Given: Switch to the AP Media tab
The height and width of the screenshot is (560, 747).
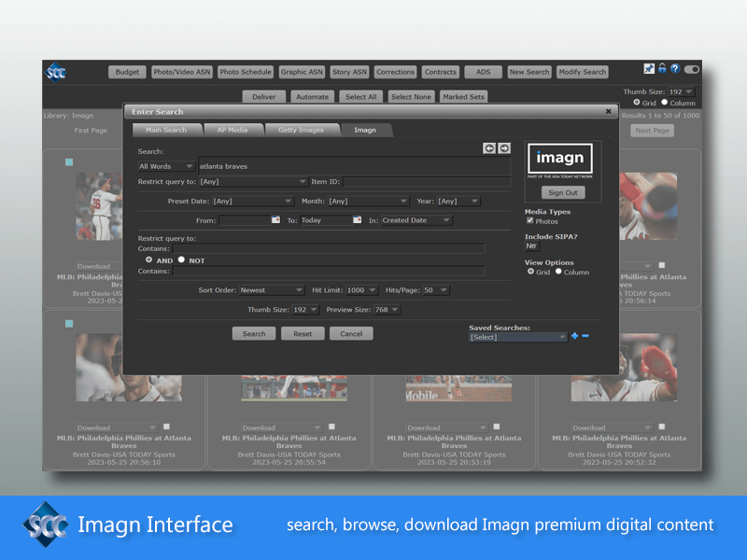Looking at the screenshot, I should 233,130.
